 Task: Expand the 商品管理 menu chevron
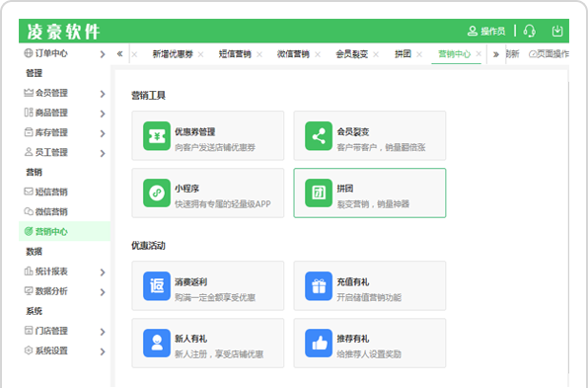click(103, 114)
